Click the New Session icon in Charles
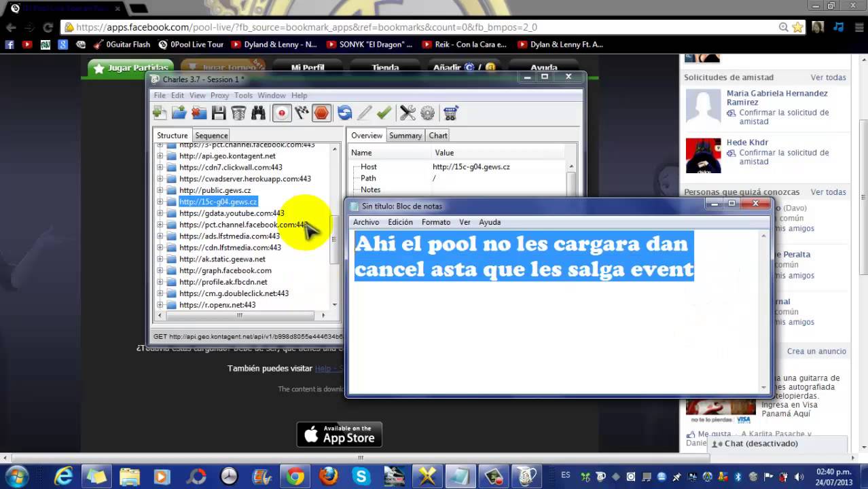This screenshot has height=489, width=868. pyautogui.click(x=160, y=113)
